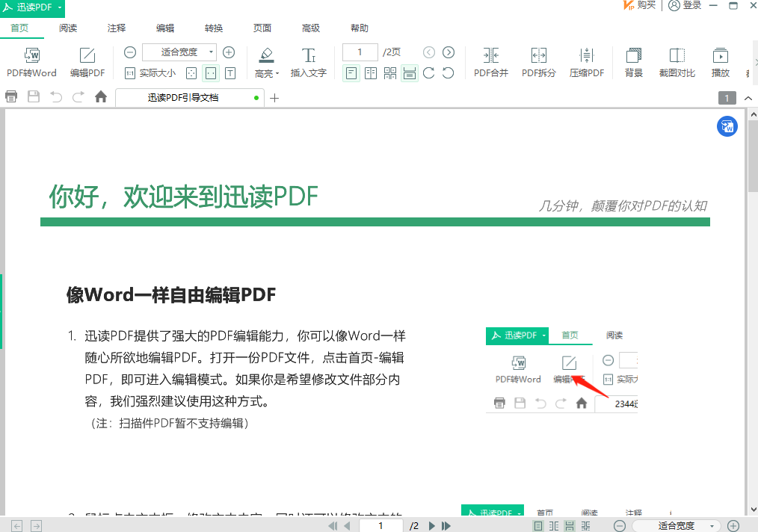Open the 高亮 highlight dropdown arrow
758x532 pixels.
(277, 74)
